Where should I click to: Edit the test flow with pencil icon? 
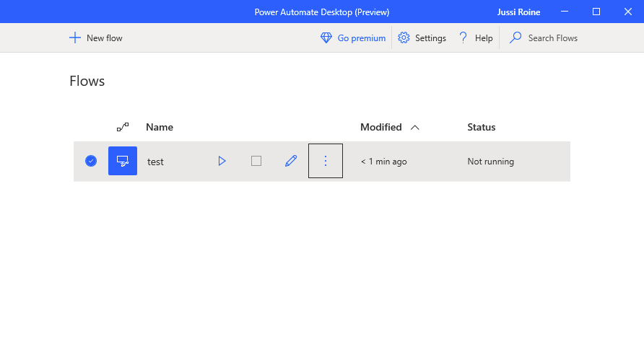pyautogui.click(x=291, y=161)
